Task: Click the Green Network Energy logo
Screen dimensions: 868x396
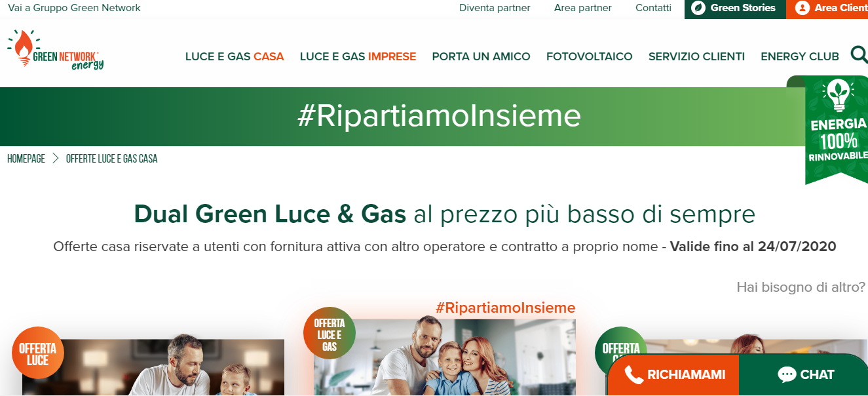Action: [x=56, y=50]
